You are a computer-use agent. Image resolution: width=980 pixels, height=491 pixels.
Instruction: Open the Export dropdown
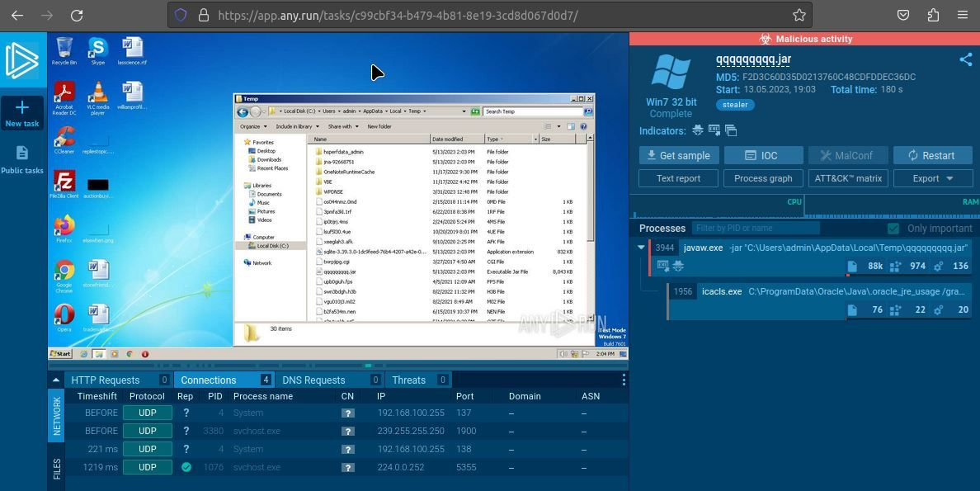click(932, 178)
